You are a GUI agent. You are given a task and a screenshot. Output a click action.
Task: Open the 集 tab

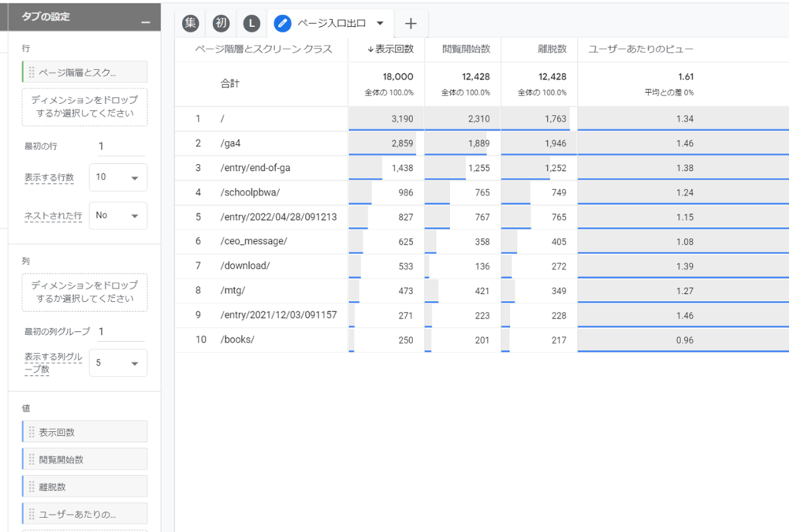190,23
